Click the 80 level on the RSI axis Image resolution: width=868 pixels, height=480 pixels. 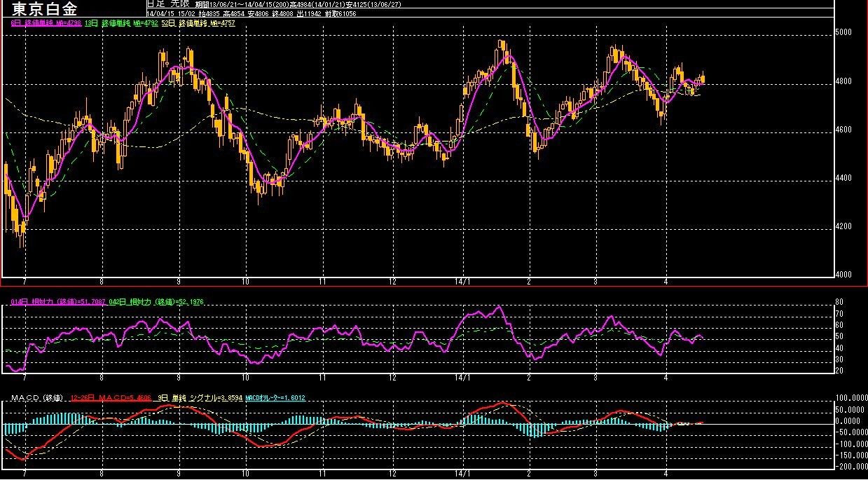pos(839,303)
